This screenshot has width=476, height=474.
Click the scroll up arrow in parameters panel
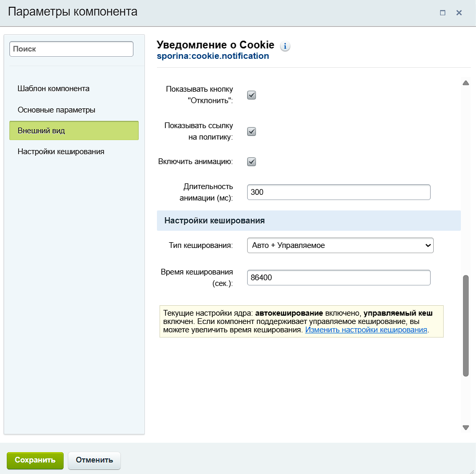(x=466, y=83)
